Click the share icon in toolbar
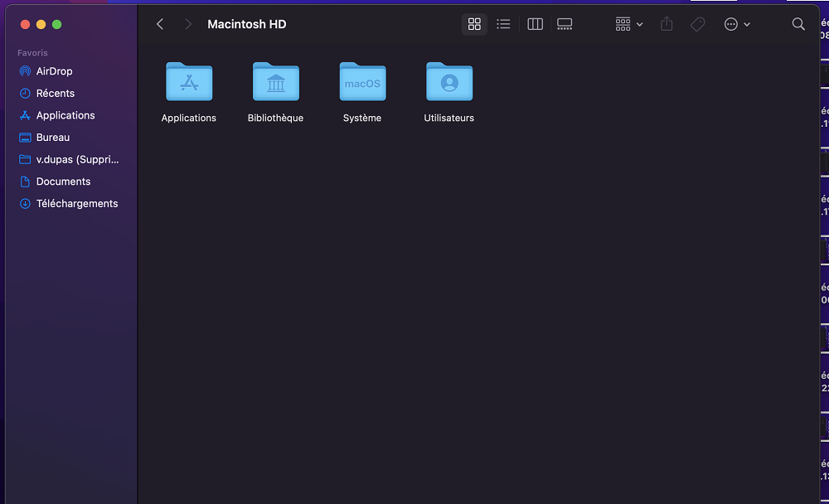The image size is (829, 504). [667, 24]
